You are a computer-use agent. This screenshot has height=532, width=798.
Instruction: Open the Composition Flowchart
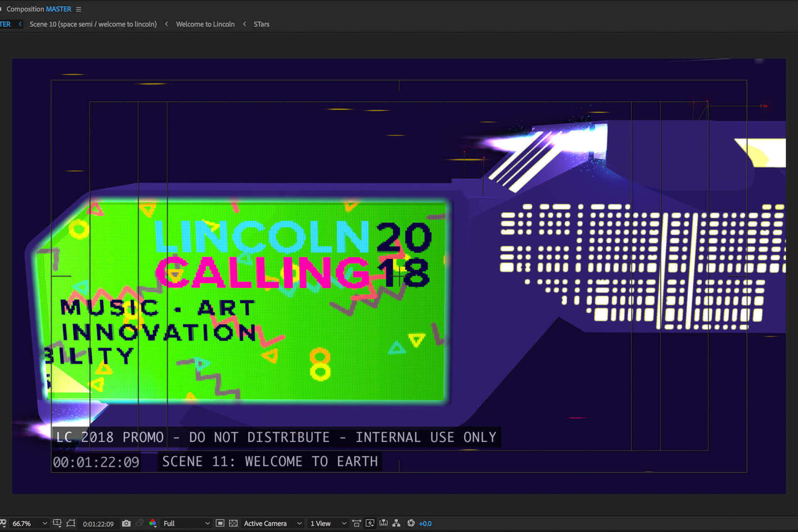397,523
